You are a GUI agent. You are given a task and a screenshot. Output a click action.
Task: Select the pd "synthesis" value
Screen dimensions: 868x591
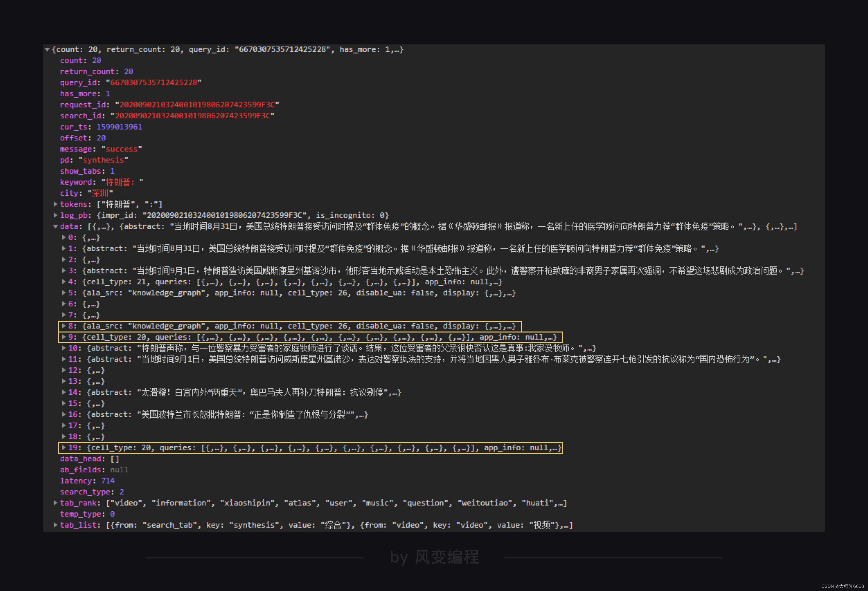point(103,160)
